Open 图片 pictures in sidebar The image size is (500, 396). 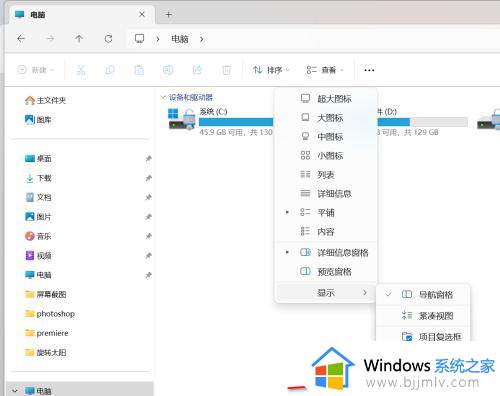click(x=38, y=217)
